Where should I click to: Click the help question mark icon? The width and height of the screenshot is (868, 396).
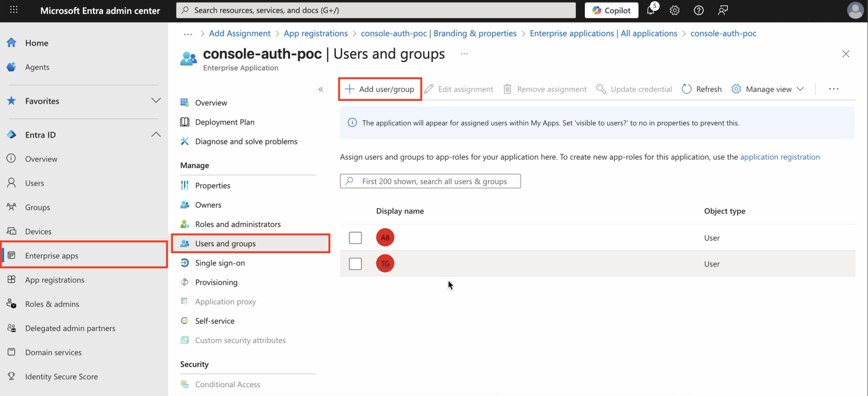coord(698,10)
